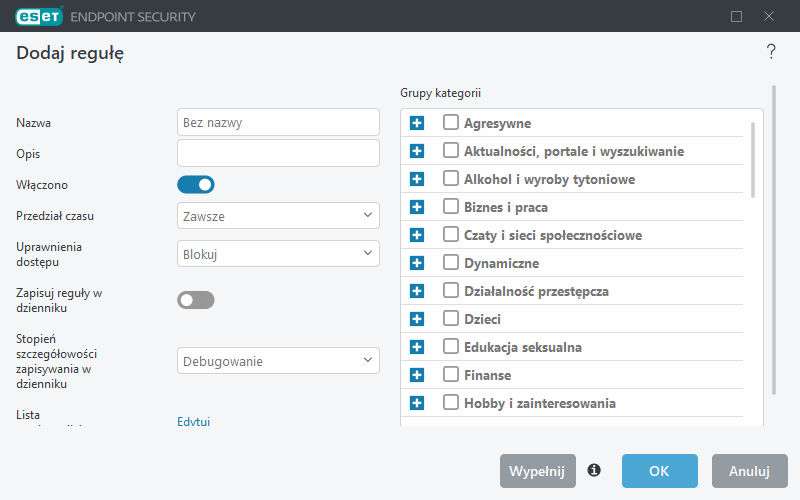Check Hobby i zainteresowania checkbox
This screenshot has width=800, height=500.
[x=451, y=403]
